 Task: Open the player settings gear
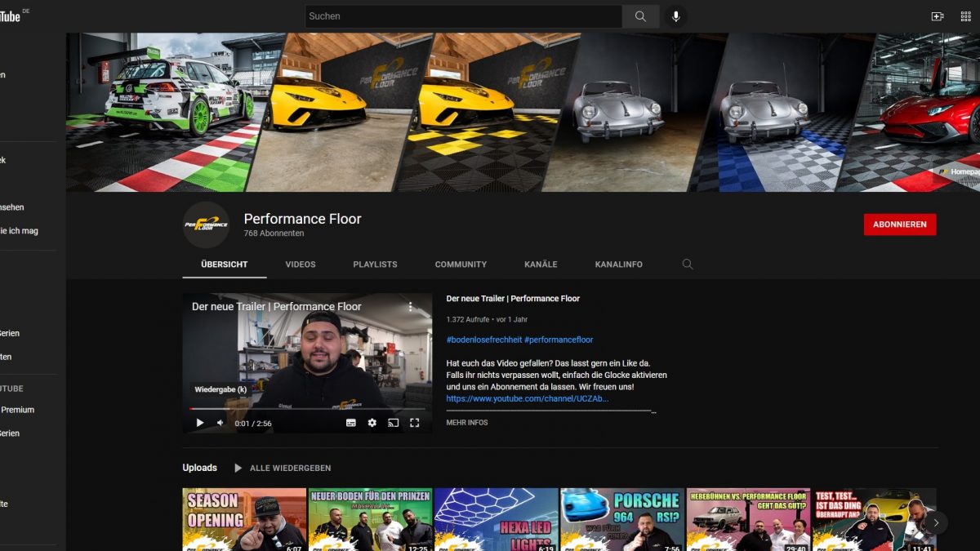(372, 423)
